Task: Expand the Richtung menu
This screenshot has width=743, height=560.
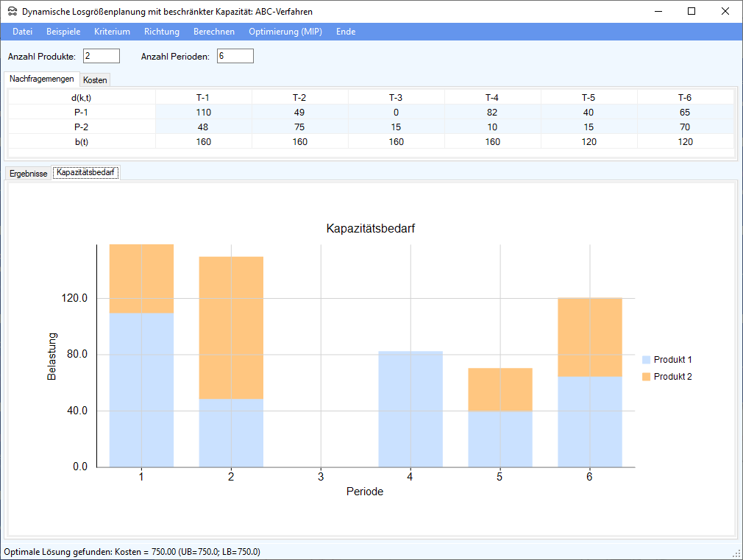Action: click(162, 32)
